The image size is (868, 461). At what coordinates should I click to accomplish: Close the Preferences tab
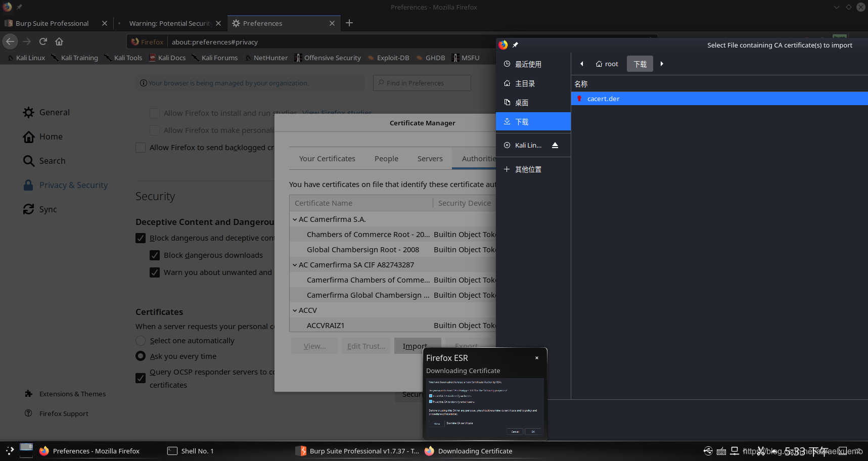point(332,23)
